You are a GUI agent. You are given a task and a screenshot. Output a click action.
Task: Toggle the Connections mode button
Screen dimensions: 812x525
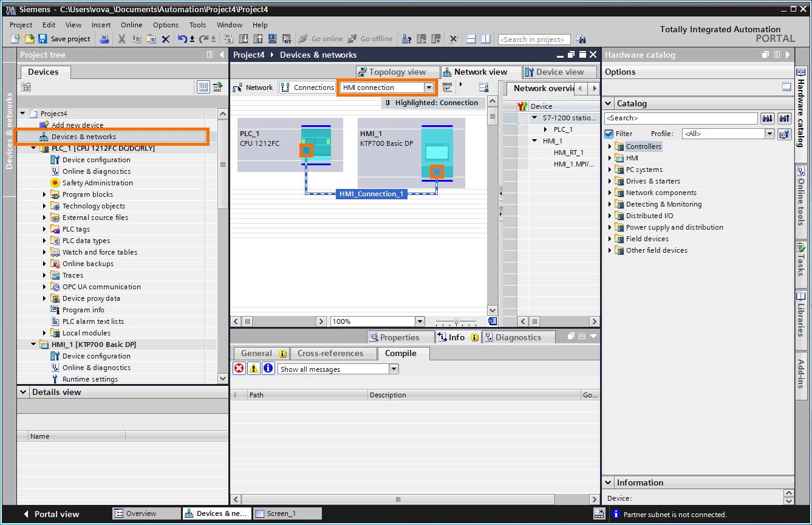[307, 87]
